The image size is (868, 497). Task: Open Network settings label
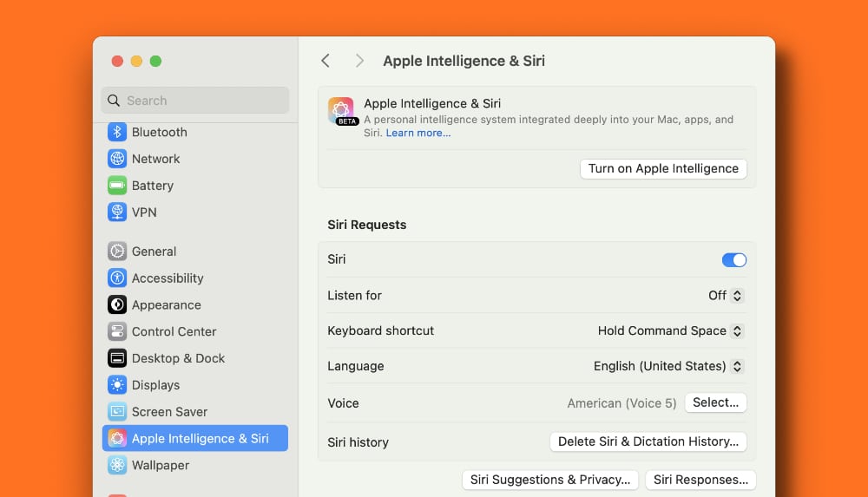click(155, 159)
